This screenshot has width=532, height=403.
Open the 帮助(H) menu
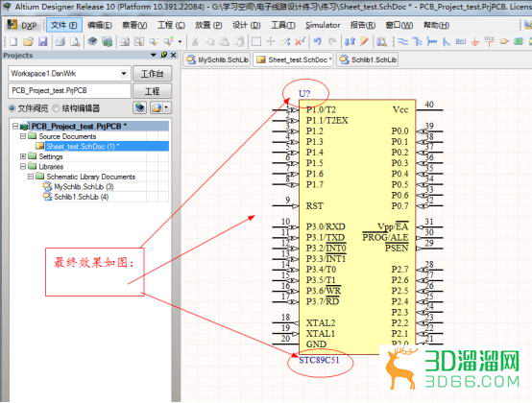(x=436, y=25)
